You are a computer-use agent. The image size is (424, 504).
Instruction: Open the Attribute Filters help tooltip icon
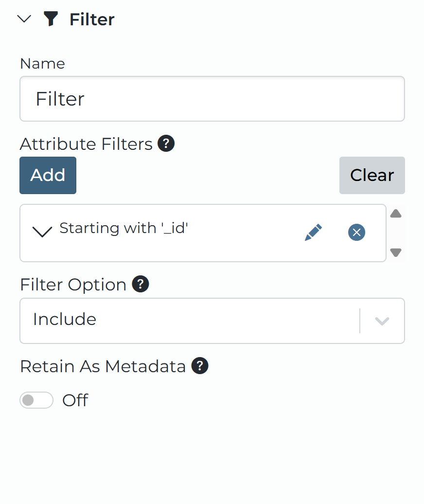167,144
